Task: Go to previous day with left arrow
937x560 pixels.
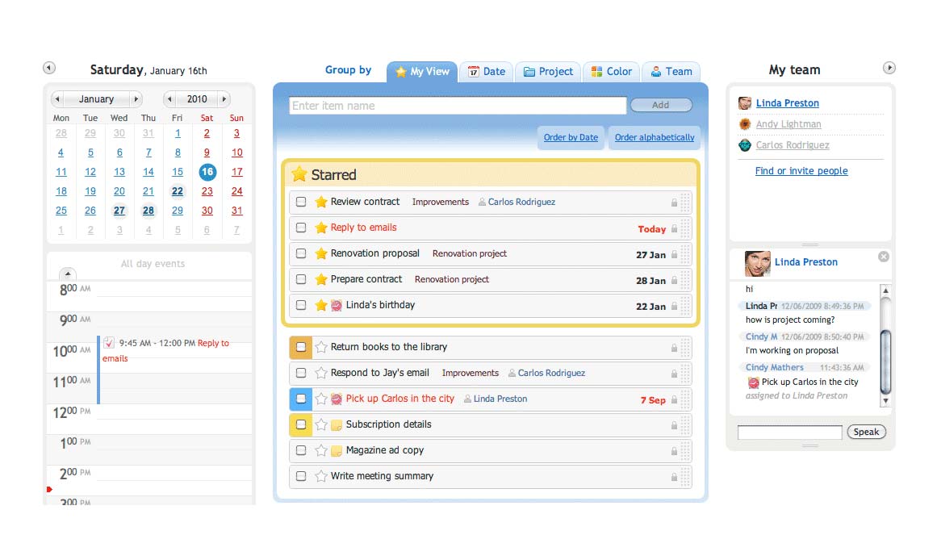Action: (x=49, y=68)
